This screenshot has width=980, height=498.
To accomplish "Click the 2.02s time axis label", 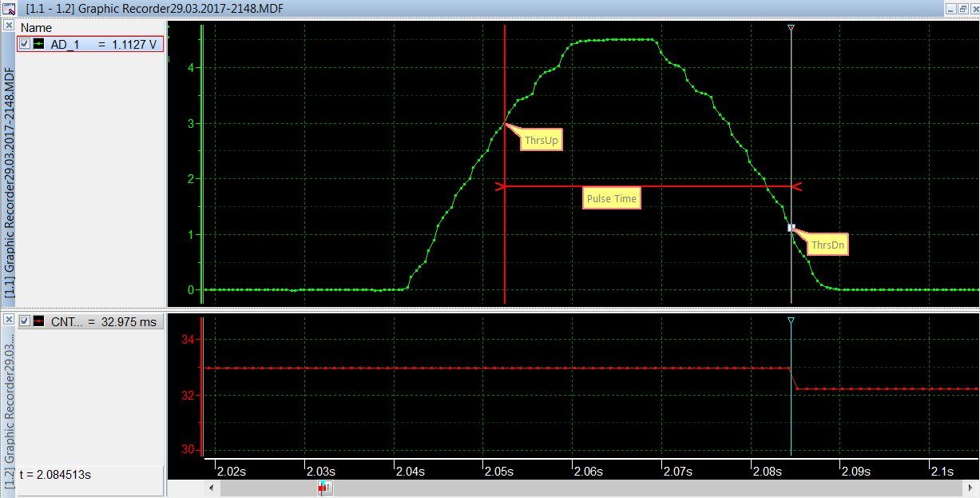I will click(x=231, y=472).
